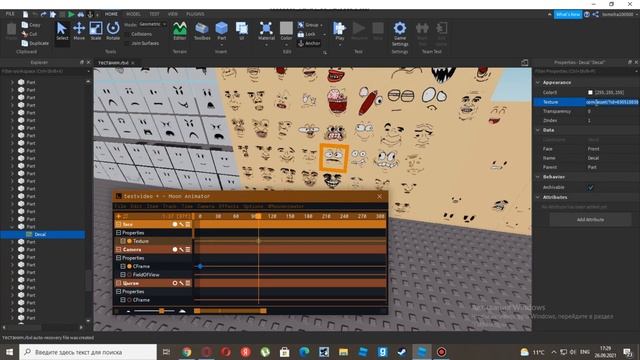Switch to the HOME ribbon tab
640x360 pixels.
(111, 14)
